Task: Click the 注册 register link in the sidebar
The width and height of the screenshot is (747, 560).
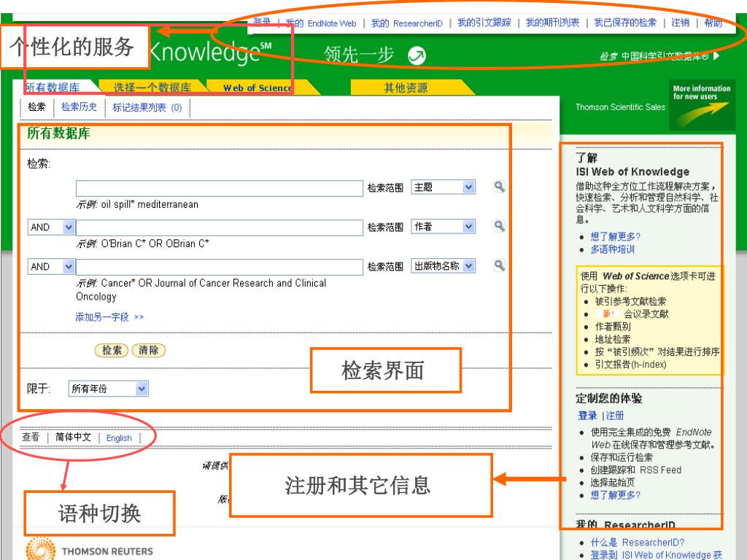Action: tap(614, 416)
